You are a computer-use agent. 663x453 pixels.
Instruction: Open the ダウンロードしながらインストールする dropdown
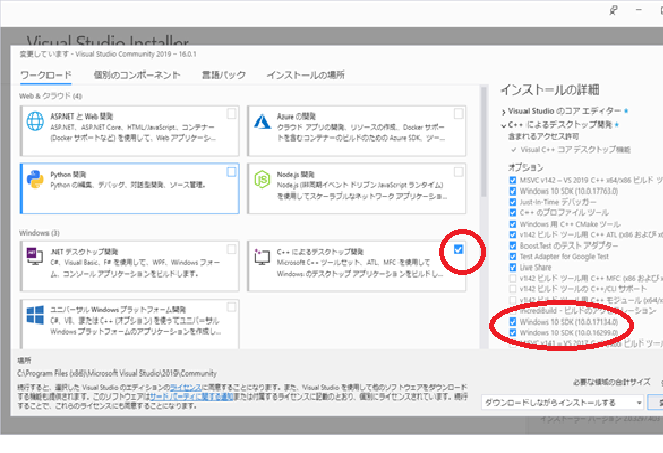(562, 403)
